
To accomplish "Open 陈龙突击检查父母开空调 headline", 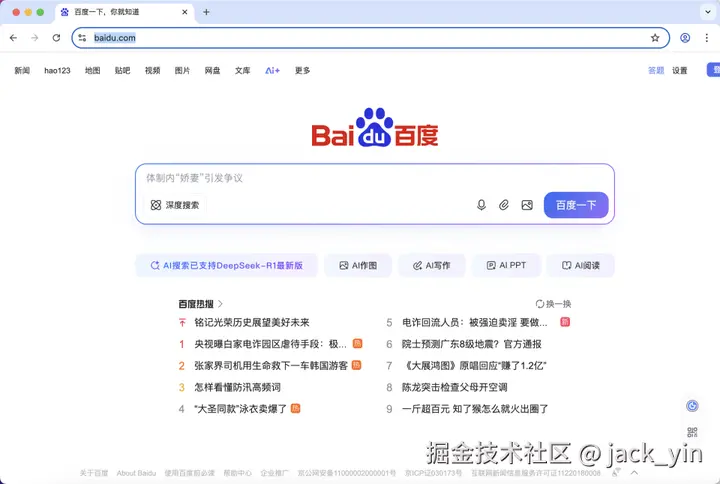I will tap(455, 387).
